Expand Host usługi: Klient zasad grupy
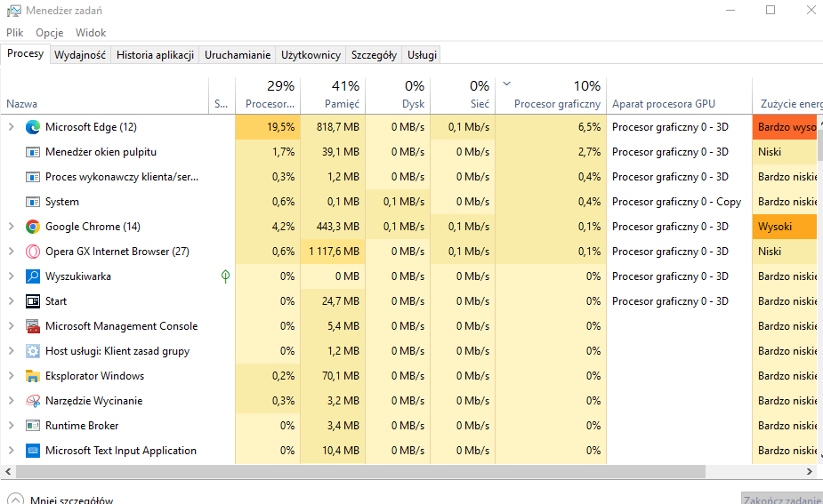823x504 pixels. click(11, 351)
